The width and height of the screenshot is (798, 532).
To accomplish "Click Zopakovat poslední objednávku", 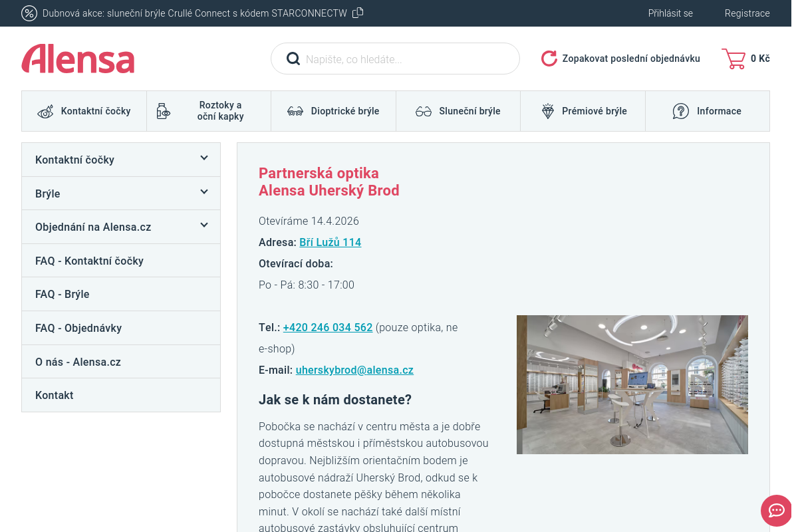I will coord(631,59).
